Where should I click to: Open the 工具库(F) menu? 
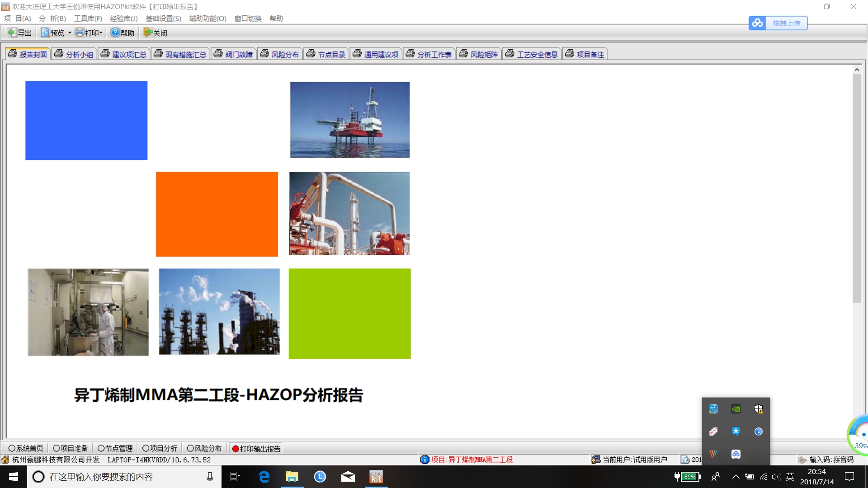coord(88,19)
